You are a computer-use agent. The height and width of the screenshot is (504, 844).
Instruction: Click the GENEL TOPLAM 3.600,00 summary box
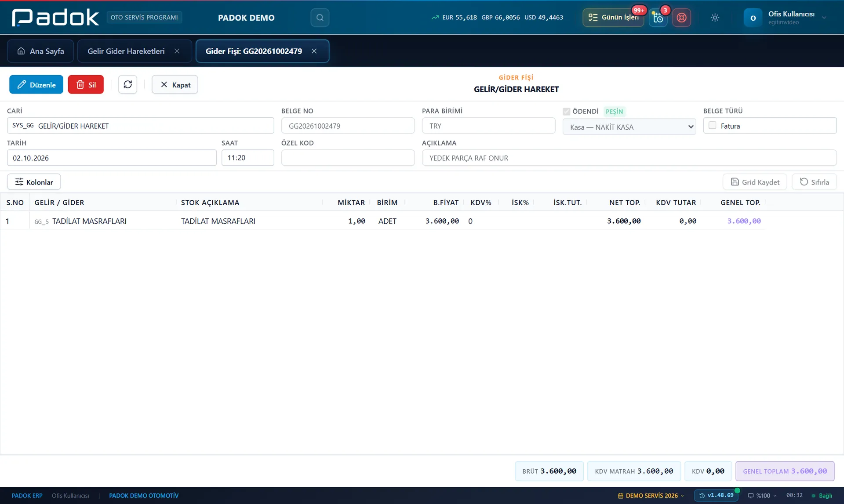[x=785, y=471]
